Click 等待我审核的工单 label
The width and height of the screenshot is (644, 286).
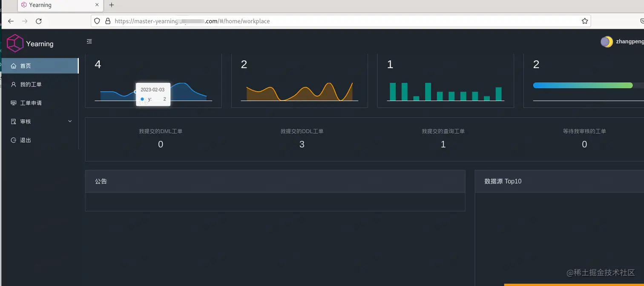coord(584,131)
